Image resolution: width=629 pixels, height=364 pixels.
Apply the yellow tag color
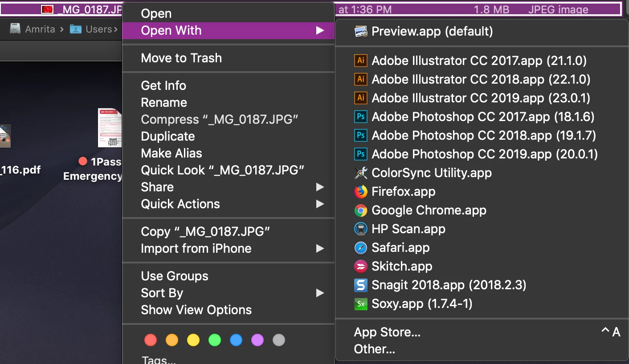(193, 340)
